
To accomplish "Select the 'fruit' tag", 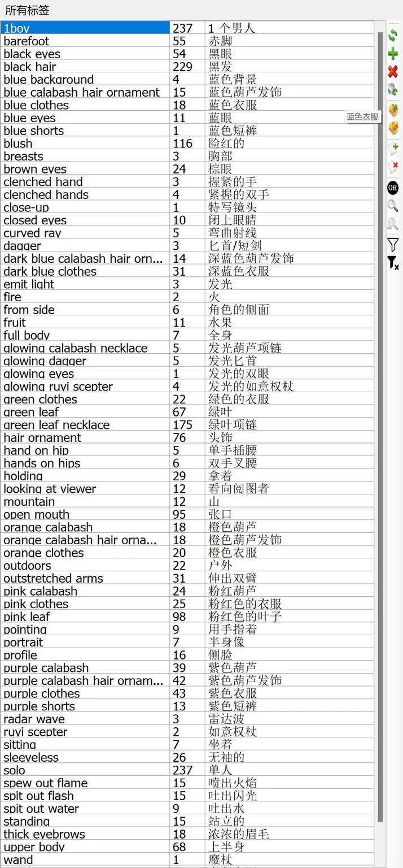I will click(15, 322).
